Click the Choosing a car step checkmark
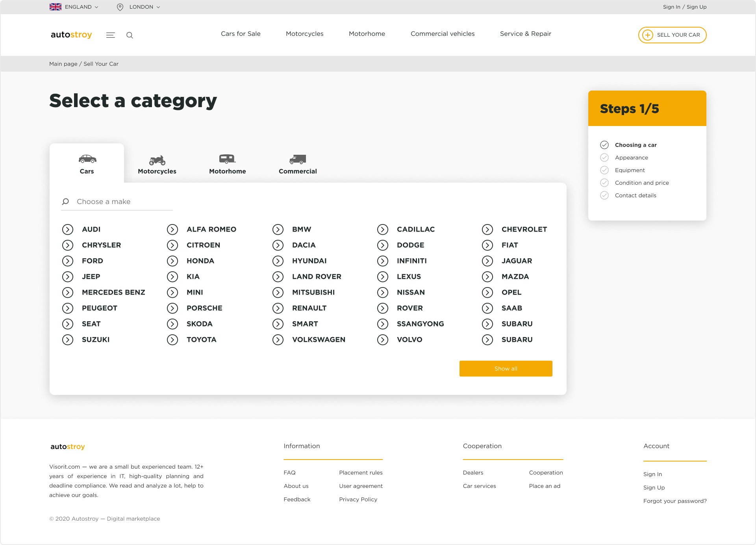 (604, 145)
